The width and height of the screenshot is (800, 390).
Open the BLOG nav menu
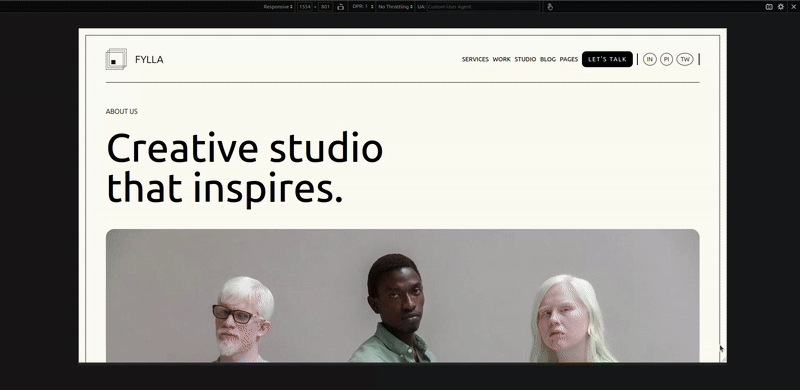[x=548, y=59]
